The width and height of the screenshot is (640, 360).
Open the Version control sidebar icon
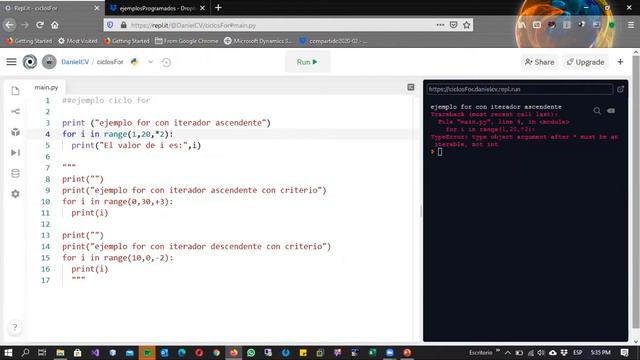pyautogui.click(x=16, y=111)
